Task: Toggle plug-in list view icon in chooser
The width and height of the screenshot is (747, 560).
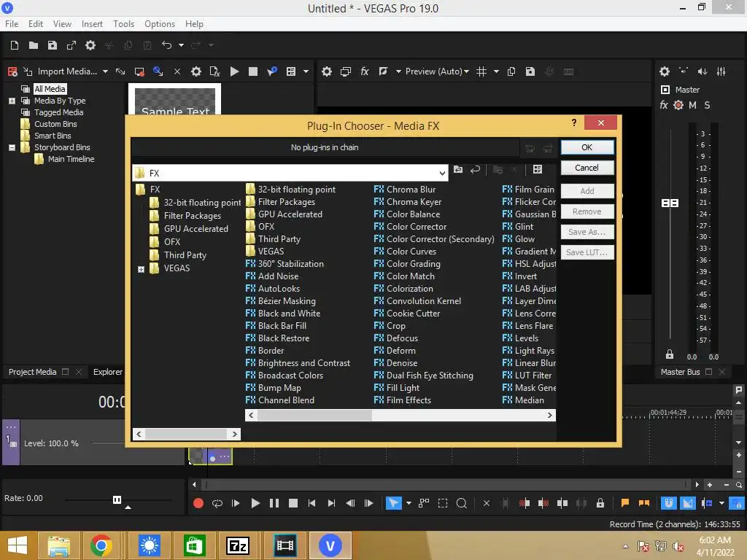Action: tap(538, 170)
